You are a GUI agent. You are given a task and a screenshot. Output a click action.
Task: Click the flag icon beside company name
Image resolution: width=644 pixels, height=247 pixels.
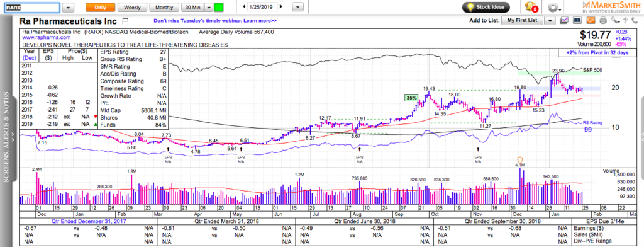tap(126, 21)
